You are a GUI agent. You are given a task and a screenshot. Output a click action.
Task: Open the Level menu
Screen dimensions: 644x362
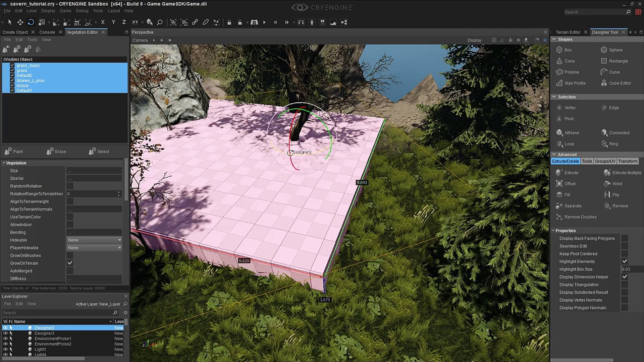32,11
